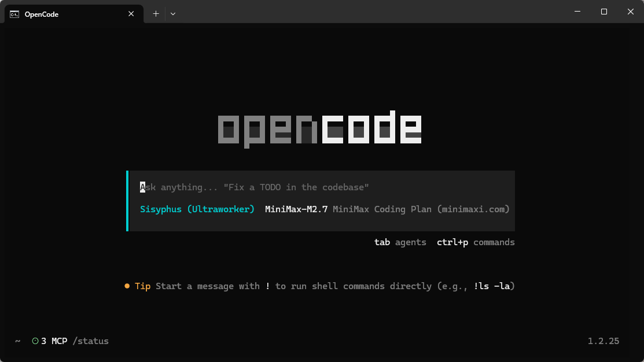Focus the 'Ask anything...' prompt field
644x362 pixels.
(x=254, y=187)
